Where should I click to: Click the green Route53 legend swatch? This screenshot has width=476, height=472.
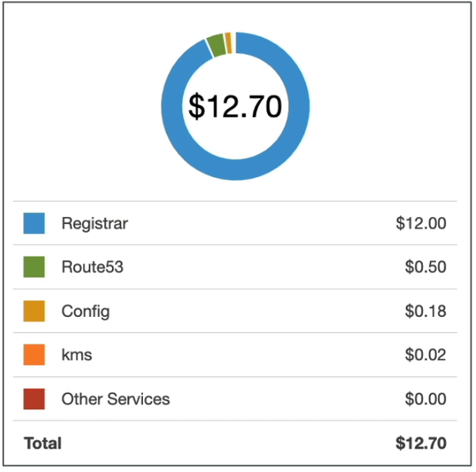point(34,267)
